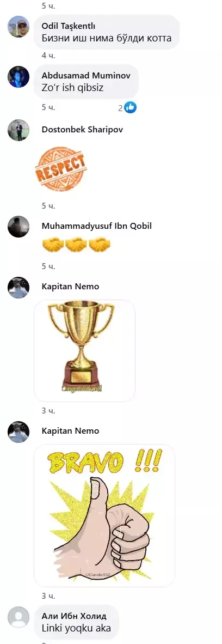This screenshot has width=222, height=644.
Task: Click the handshake emoji comment
Action: (x=76, y=246)
